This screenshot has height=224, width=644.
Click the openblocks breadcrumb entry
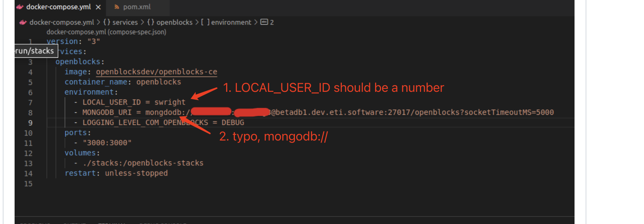[175, 22]
